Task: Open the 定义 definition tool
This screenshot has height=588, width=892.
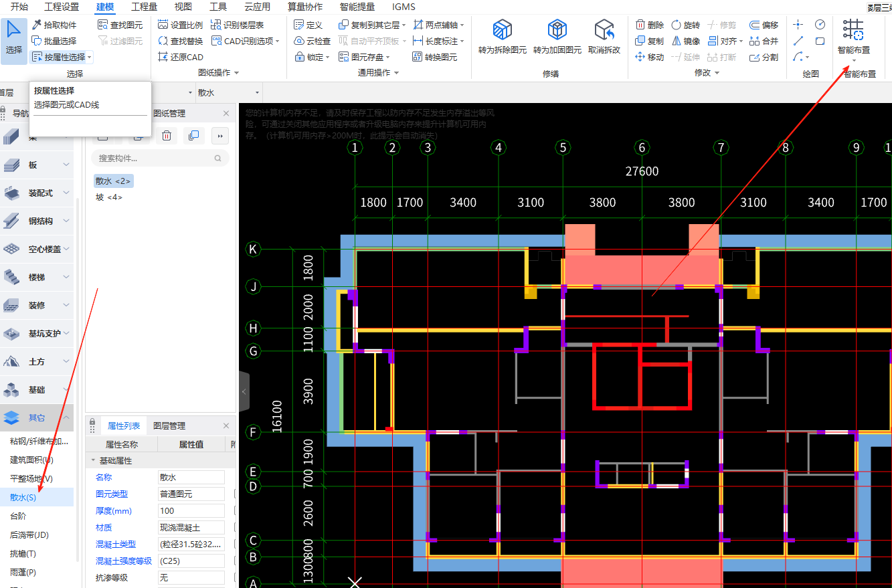Action: [308, 25]
